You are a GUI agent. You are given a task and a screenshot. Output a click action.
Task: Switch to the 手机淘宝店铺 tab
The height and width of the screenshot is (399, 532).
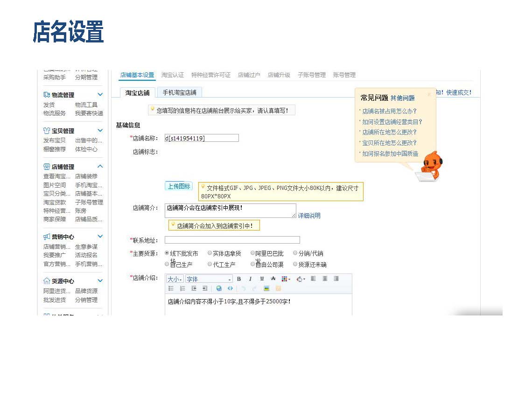[x=180, y=92]
